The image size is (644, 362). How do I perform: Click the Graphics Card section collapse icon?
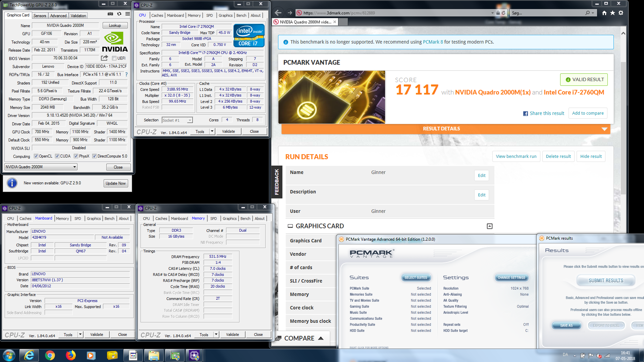point(490,226)
